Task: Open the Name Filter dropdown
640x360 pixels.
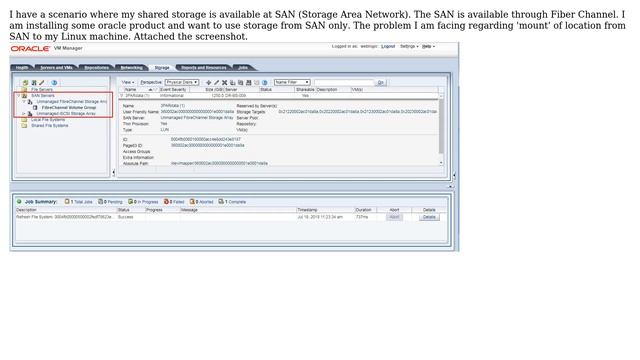Action: pyautogui.click(x=292, y=82)
